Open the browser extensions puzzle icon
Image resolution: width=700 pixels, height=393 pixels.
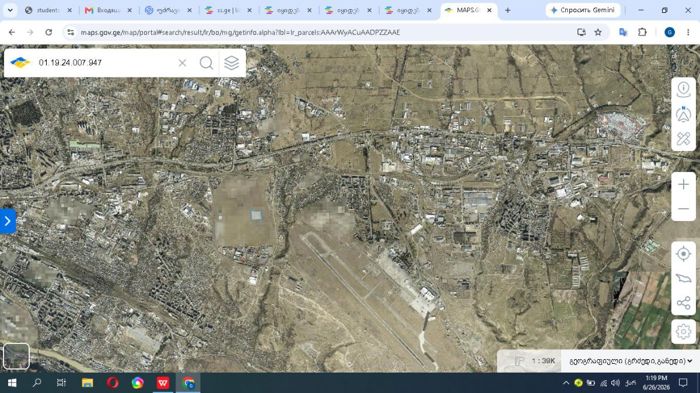click(x=642, y=32)
